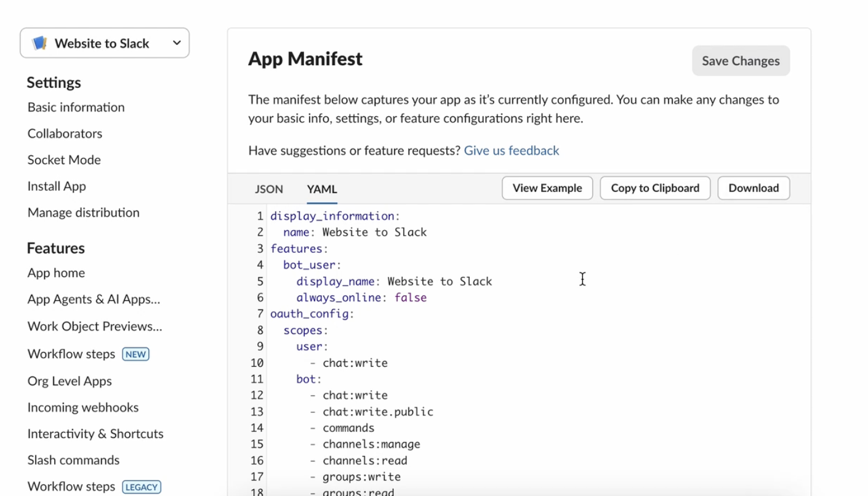The width and height of the screenshot is (868, 496).
Task: Click the Website to Slack app icon
Action: coord(39,43)
